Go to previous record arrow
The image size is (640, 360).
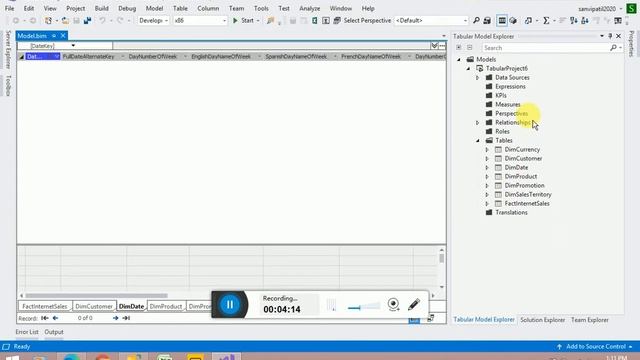56,318
